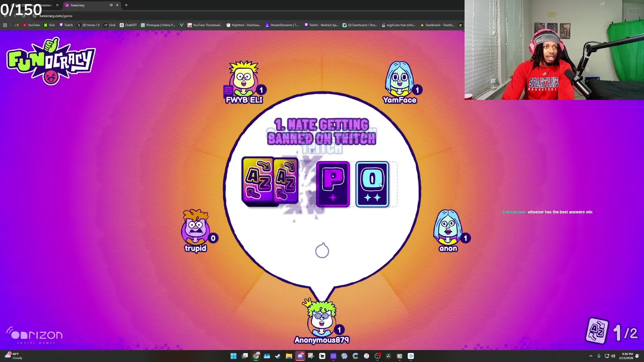
Task: Open OBS Studio from the taskbar
Action: click(377, 356)
